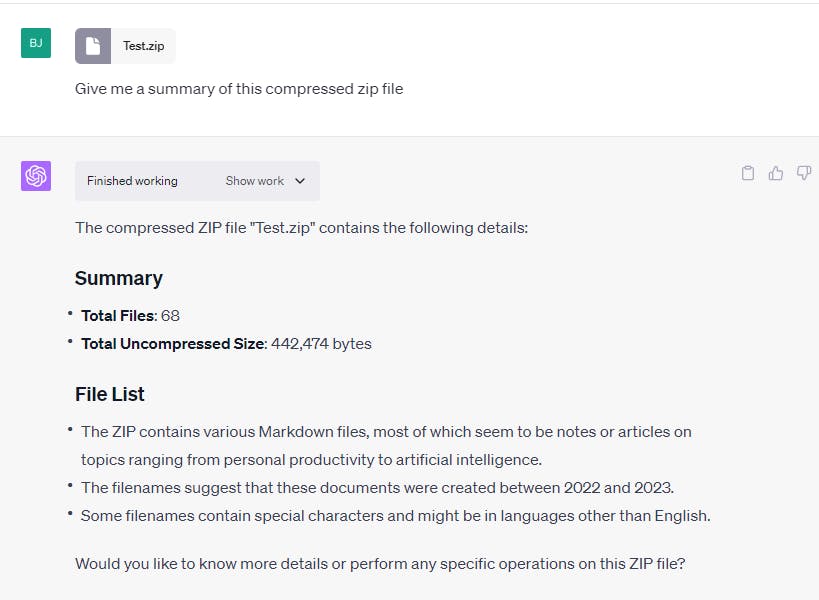The image size is (819, 600).
Task: Give the response a thumbs down
Action: [x=803, y=173]
